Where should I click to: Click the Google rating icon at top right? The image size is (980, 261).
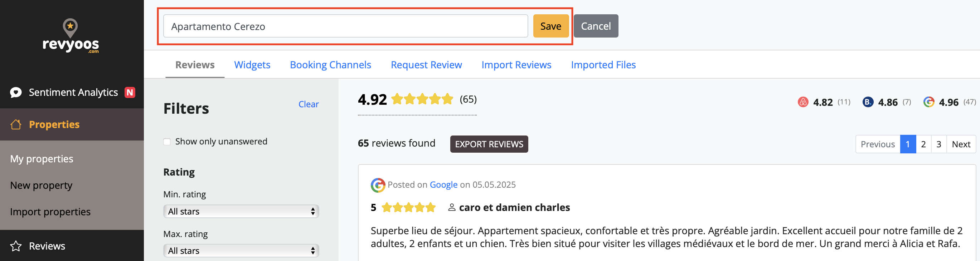coord(929,102)
